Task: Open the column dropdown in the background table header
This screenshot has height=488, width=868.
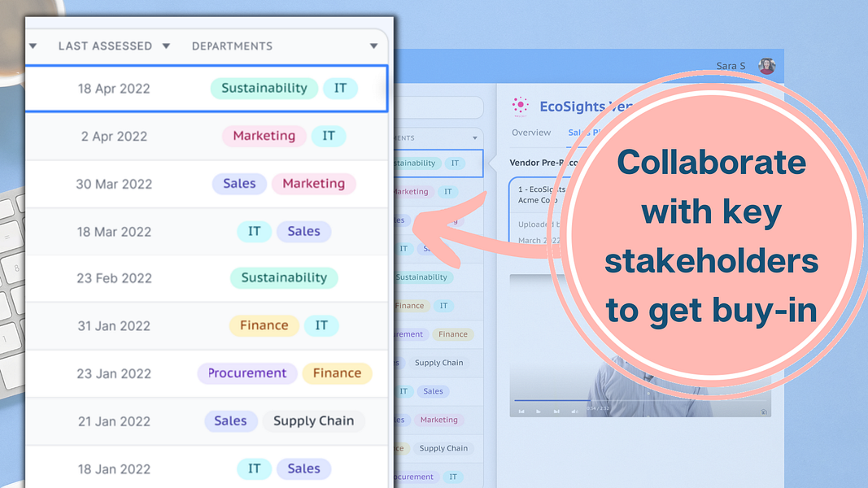Action: click(474, 137)
